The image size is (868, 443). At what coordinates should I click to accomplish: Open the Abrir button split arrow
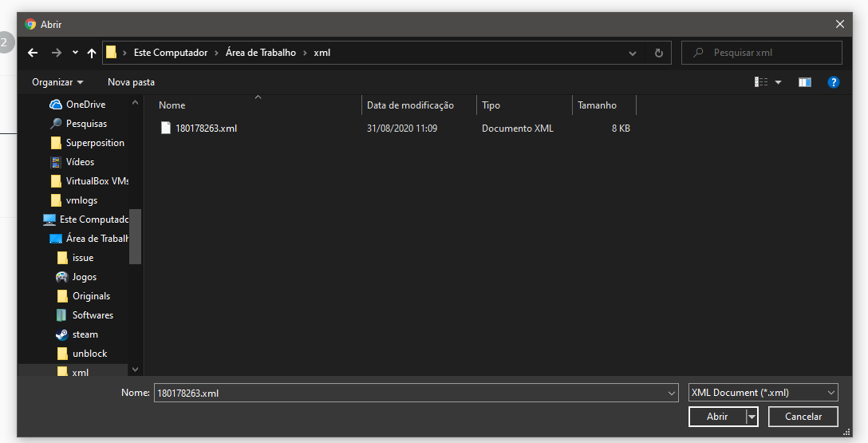pyautogui.click(x=752, y=417)
